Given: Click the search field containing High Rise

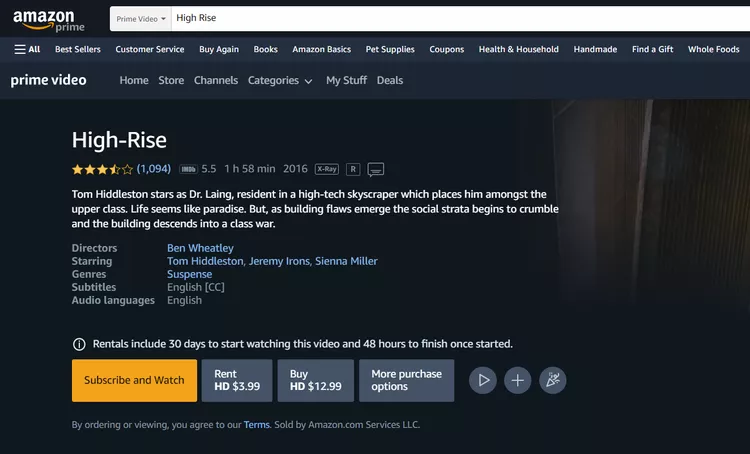Looking at the screenshot, I should (x=460, y=18).
